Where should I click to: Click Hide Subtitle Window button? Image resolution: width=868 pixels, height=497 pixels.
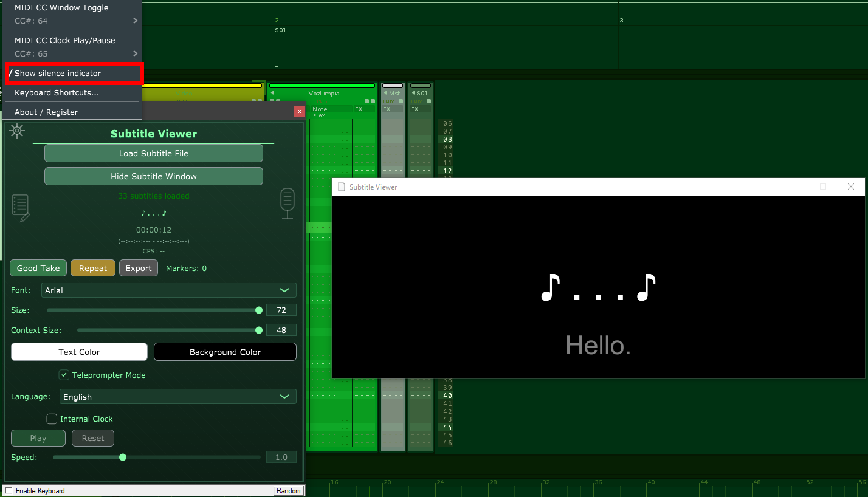point(154,176)
